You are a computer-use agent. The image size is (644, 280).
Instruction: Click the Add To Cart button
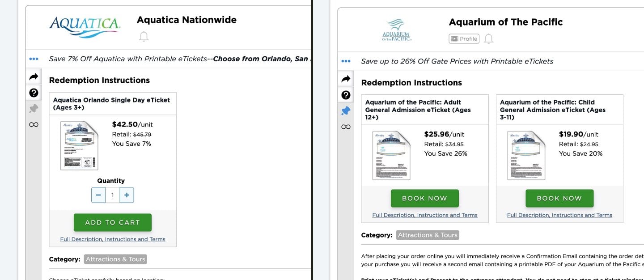pyautogui.click(x=113, y=222)
